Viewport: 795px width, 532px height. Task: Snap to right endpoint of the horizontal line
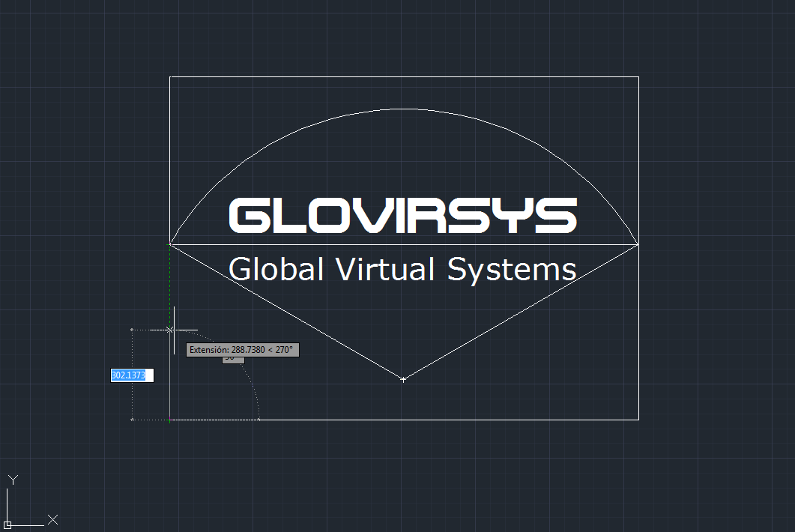click(x=638, y=244)
